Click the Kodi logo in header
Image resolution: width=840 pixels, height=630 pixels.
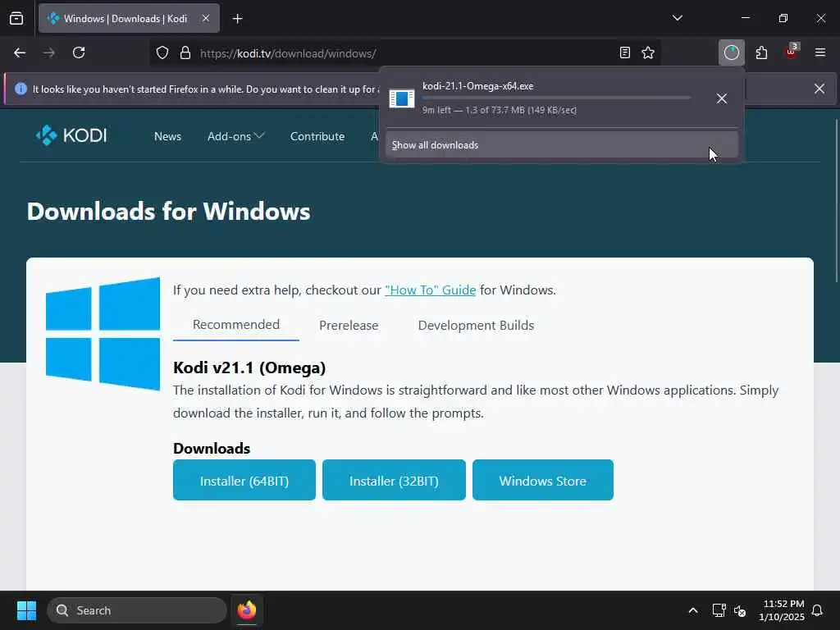pos(71,135)
